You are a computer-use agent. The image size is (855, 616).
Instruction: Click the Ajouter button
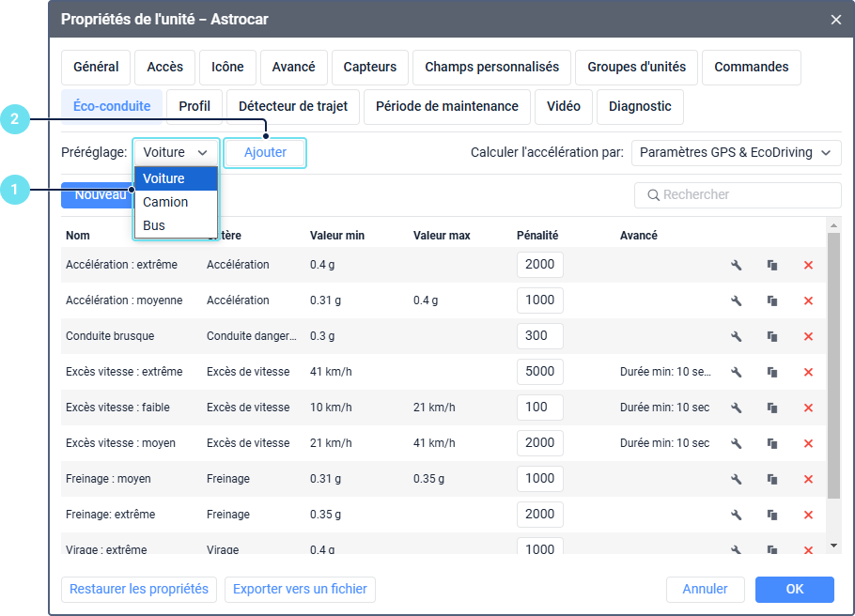265,153
